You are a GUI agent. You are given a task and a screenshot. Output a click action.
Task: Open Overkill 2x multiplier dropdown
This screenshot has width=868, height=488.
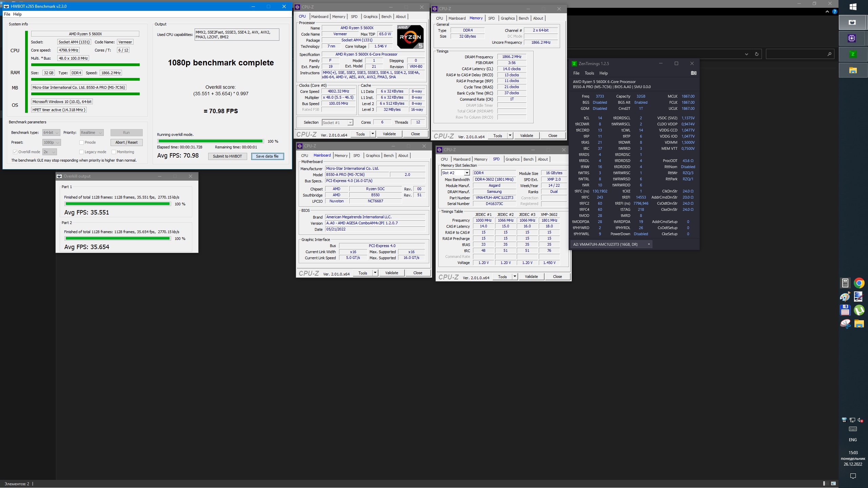pyautogui.click(x=50, y=152)
